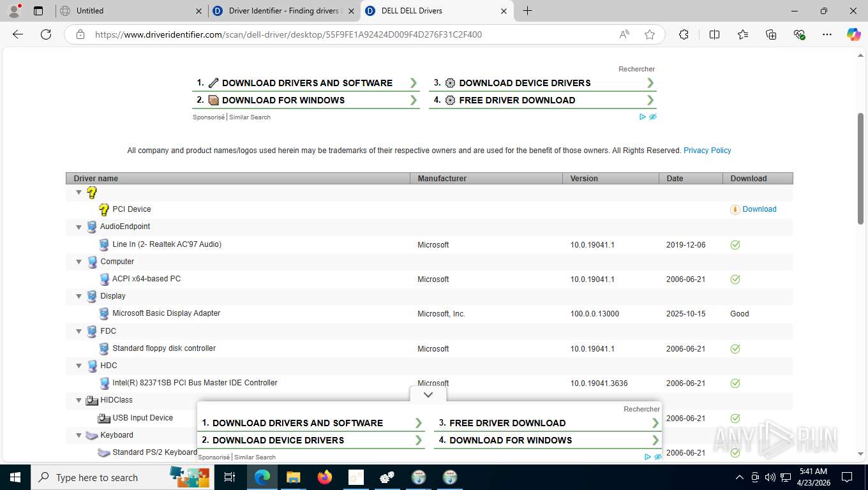Viewport: 868px width, 490px height.
Task: Open bottom ad Download Device Drivers
Action: (x=311, y=440)
